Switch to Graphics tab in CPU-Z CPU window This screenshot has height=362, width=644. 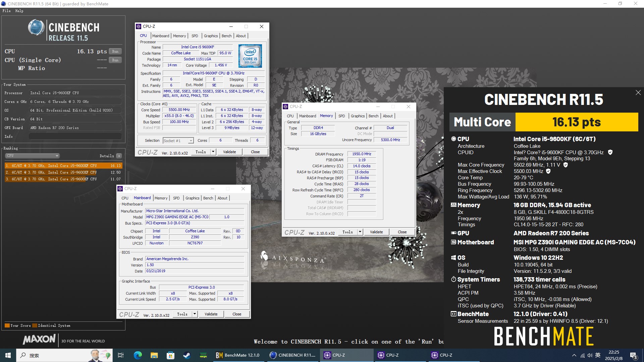click(211, 36)
